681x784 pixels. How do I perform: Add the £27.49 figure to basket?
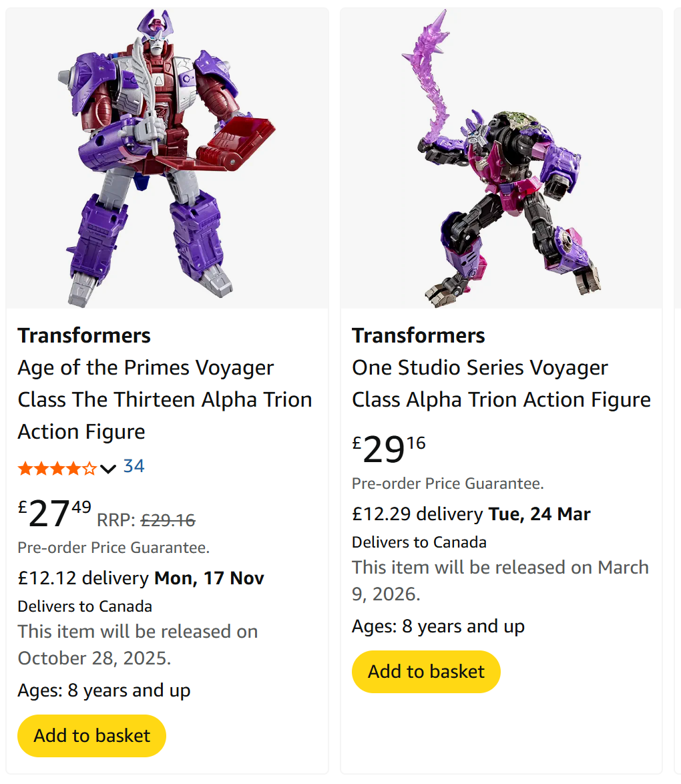tap(91, 735)
